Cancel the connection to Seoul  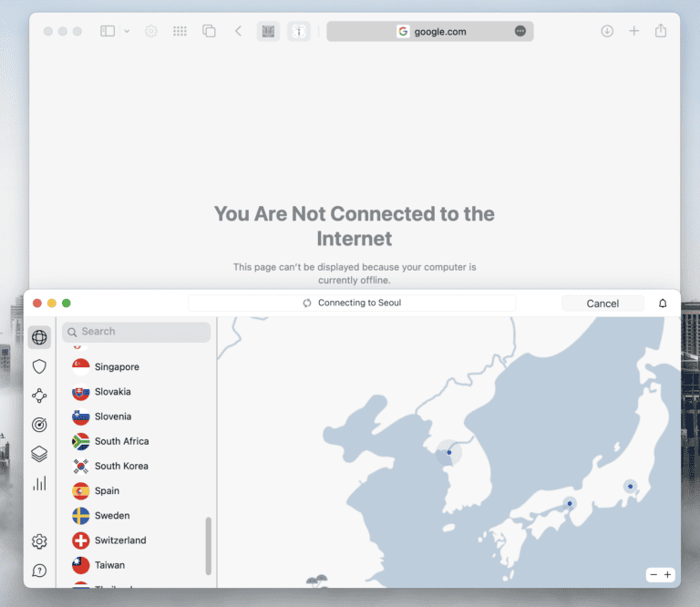click(x=602, y=303)
